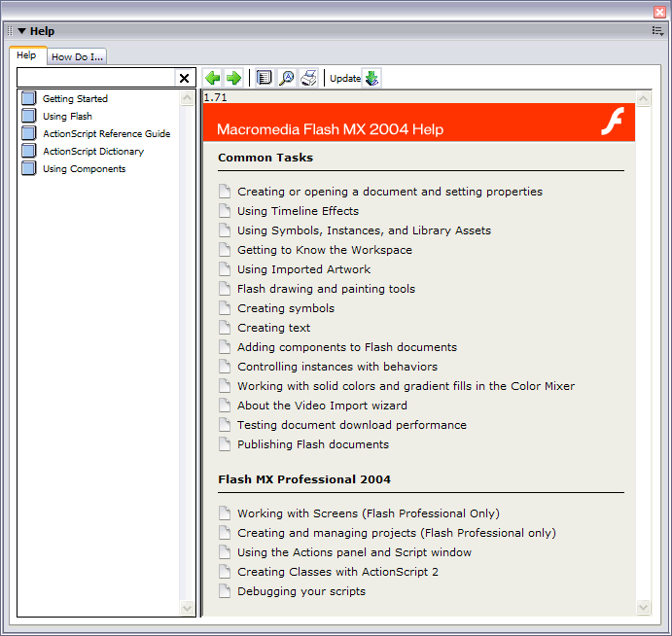Viewport: 672px width, 636px height.
Task: Open ActionScript Reference Guide book icon
Action: tap(29, 133)
